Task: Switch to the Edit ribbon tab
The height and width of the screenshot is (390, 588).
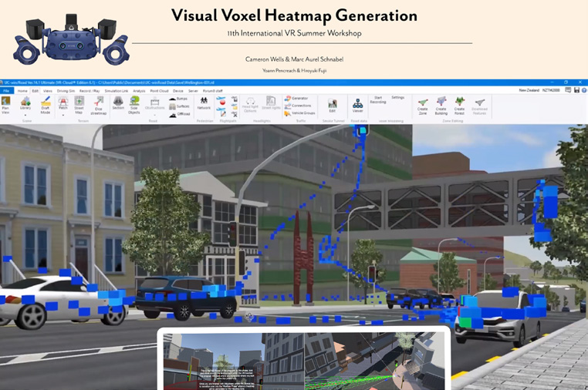Action: pos(35,91)
